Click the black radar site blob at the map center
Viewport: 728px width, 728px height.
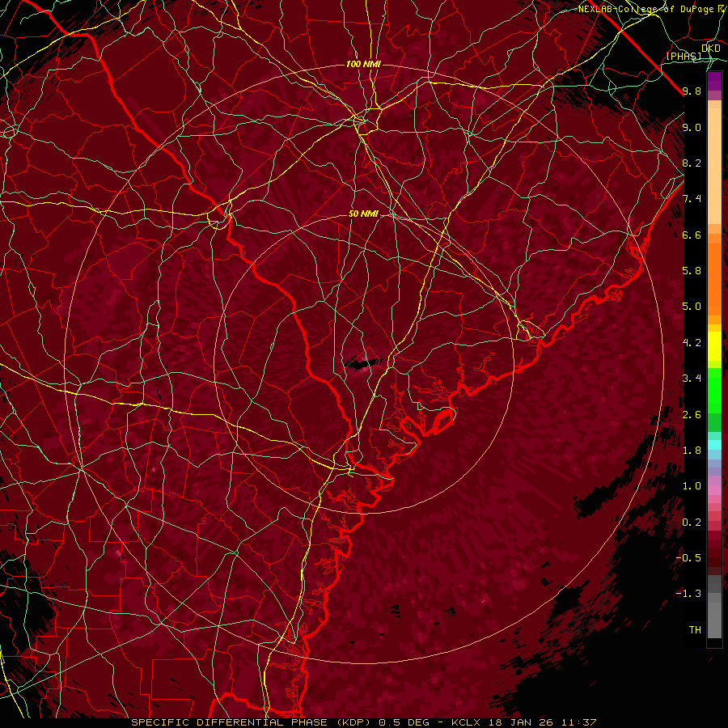364,363
